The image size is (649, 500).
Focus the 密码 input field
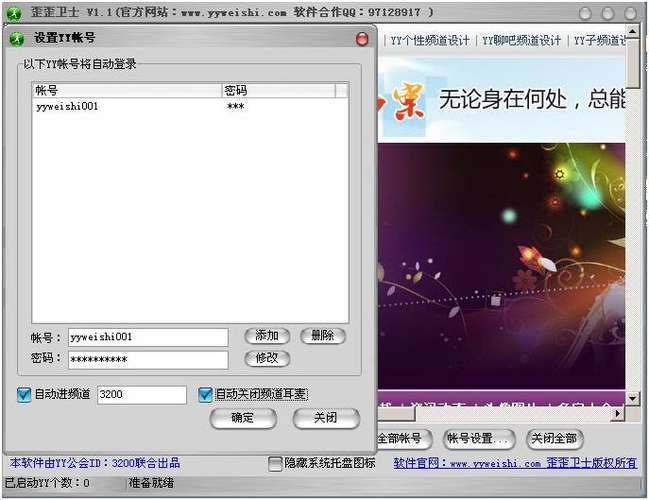click(x=148, y=360)
